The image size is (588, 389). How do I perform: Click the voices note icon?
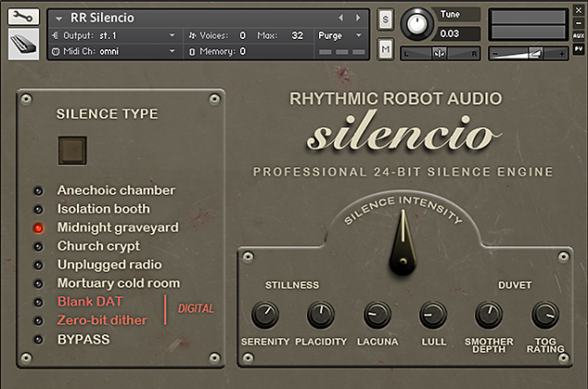[192, 35]
